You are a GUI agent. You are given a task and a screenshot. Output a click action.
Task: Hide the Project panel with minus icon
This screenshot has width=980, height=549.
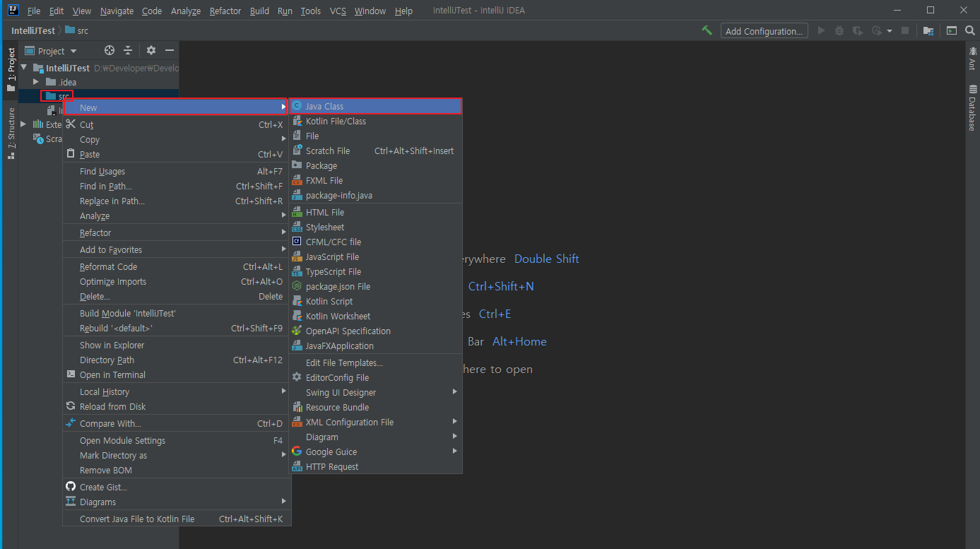click(170, 50)
